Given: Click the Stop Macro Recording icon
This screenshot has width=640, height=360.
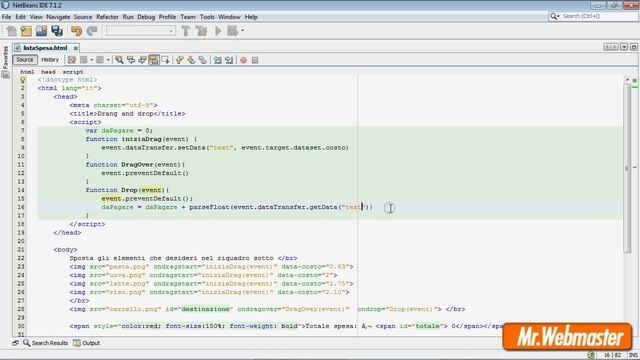Looking at the screenshot, I should [255, 60].
